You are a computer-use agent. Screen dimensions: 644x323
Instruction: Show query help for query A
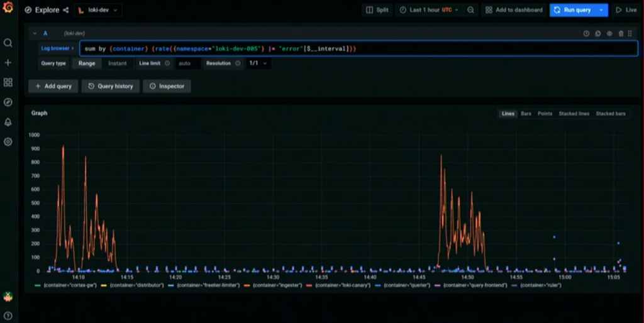pos(586,34)
